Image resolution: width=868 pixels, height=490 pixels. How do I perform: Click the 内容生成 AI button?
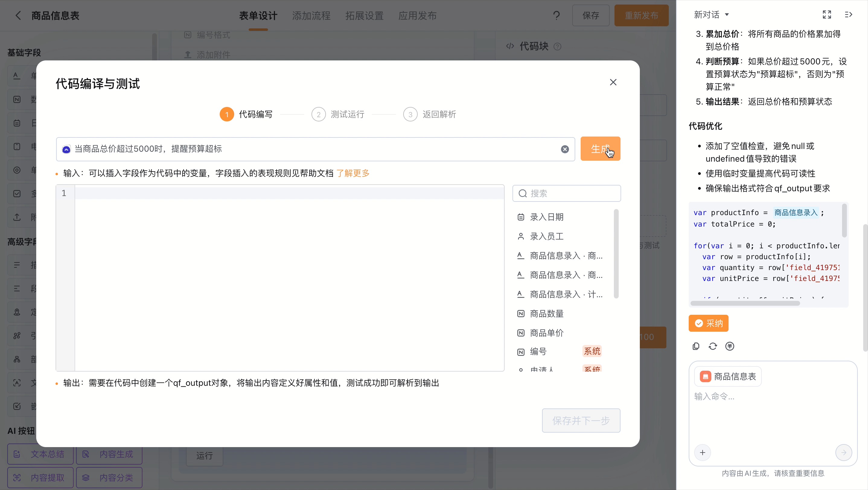(x=109, y=454)
